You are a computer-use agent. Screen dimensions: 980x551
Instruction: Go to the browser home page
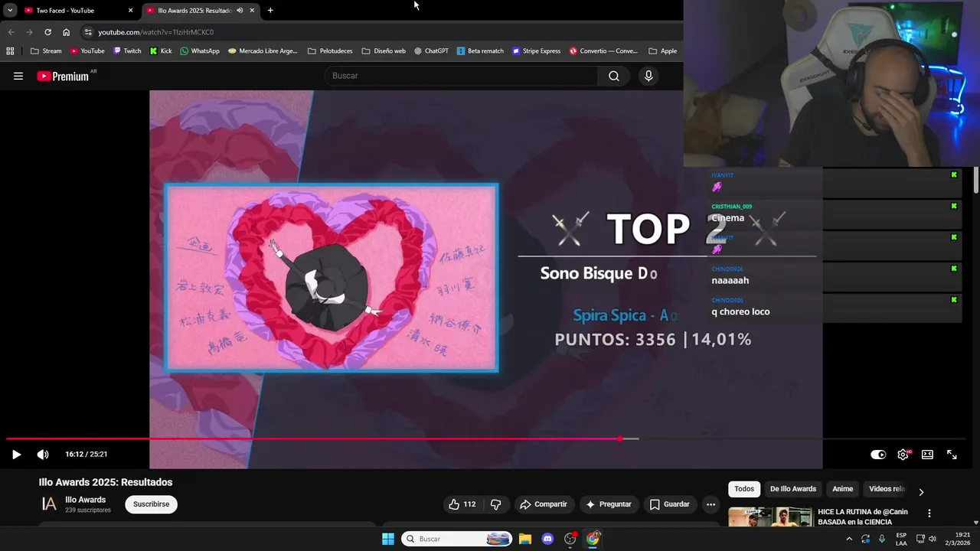(x=67, y=32)
